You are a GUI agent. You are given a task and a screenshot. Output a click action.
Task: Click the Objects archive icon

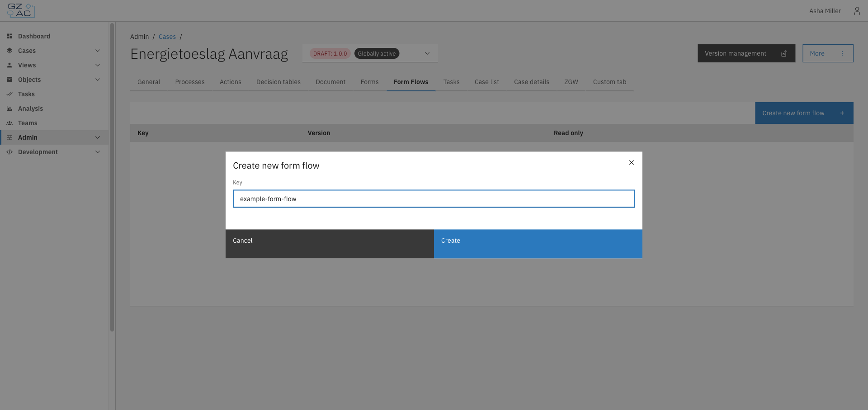9,80
